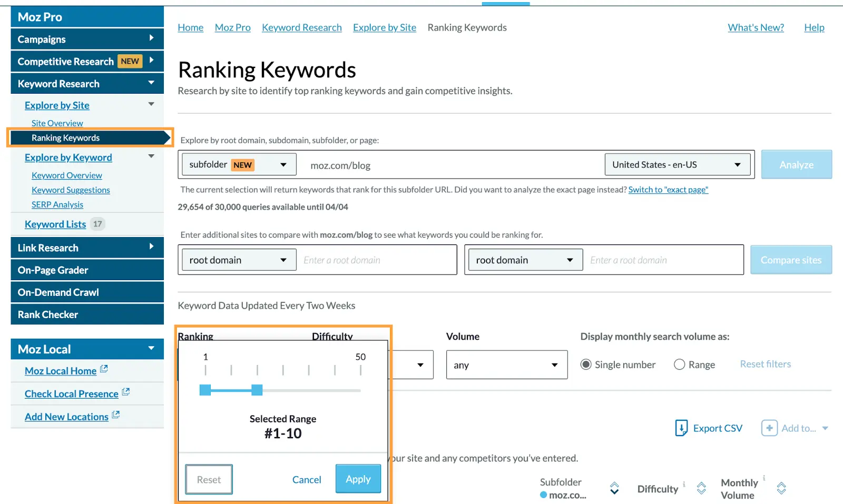This screenshot has width=843, height=504.
Task: Open the Volume any dropdown
Action: click(506, 365)
